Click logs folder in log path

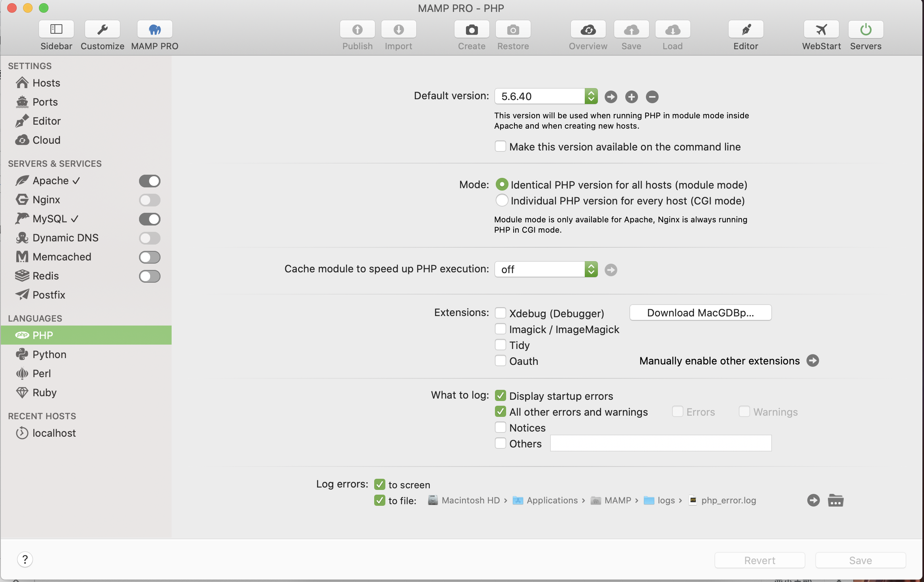(x=659, y=500)
